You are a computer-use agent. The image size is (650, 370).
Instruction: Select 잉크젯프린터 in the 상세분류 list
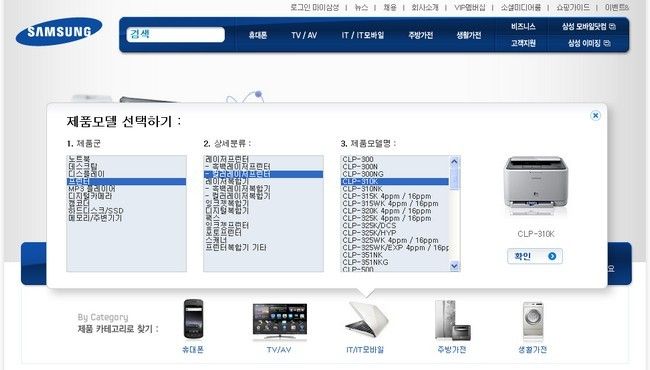263,225
